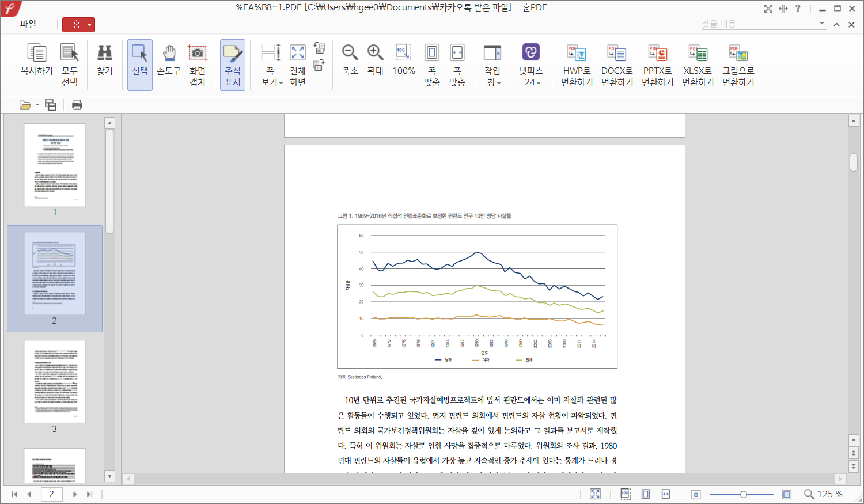Activate the 화면 캡처 screen capture tool
The image size is (864, 504).
[197, 54]
